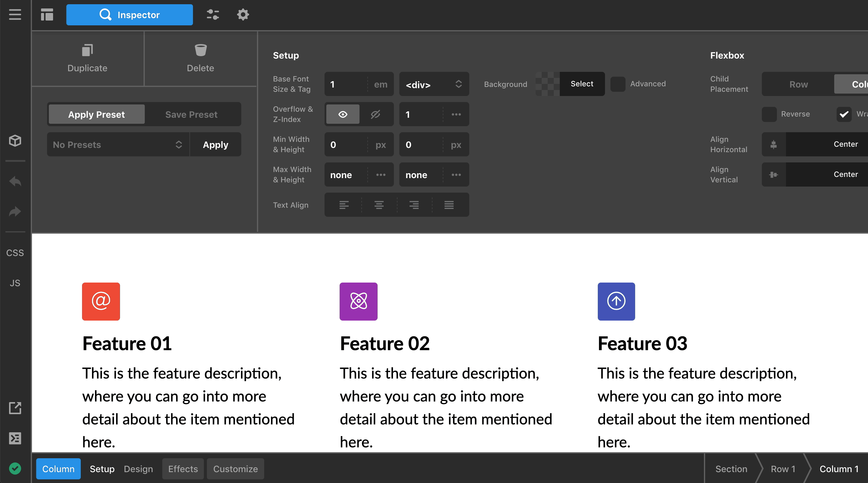The image size is (868, 483).
Task: Switch to the Save Preset tab
Action: (192, 114)
